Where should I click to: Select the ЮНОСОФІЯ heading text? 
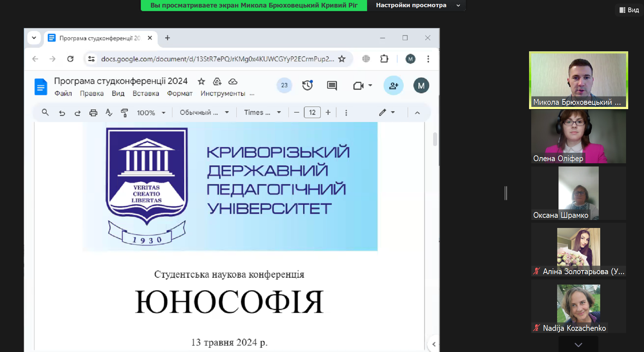229,302
